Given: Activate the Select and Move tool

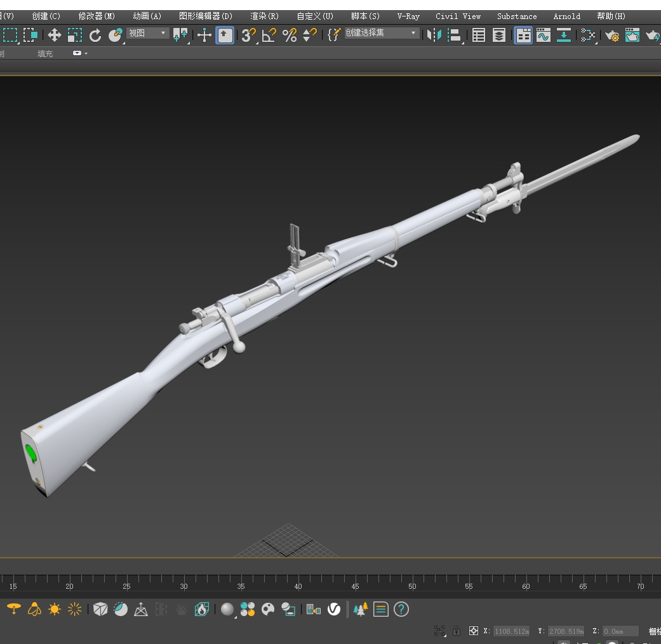Looking at the screenshot, I should 54,35.
